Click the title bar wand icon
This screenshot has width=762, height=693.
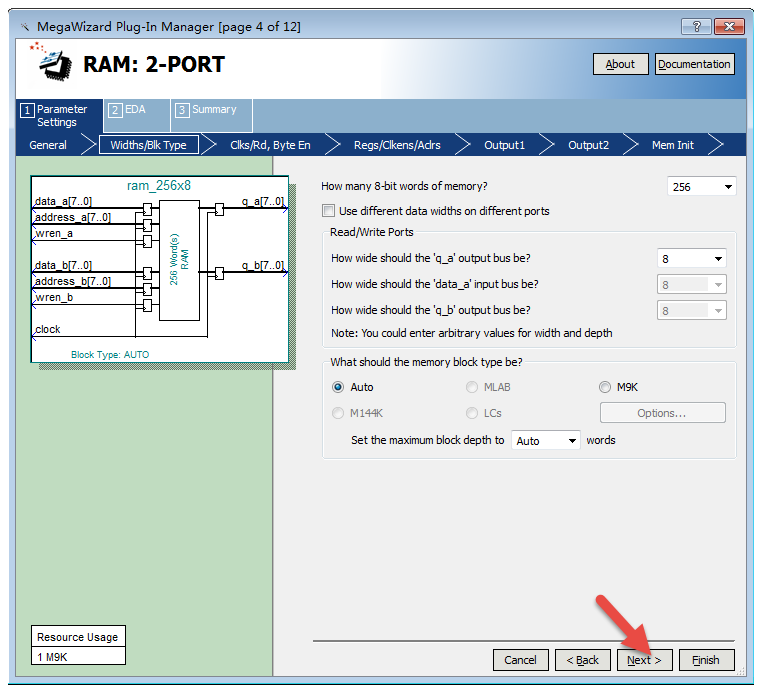25,27
